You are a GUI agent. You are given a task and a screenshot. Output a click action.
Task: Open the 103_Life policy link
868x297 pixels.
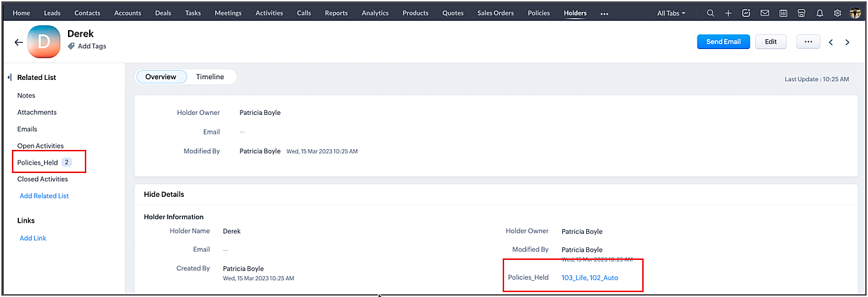[574, 278]
